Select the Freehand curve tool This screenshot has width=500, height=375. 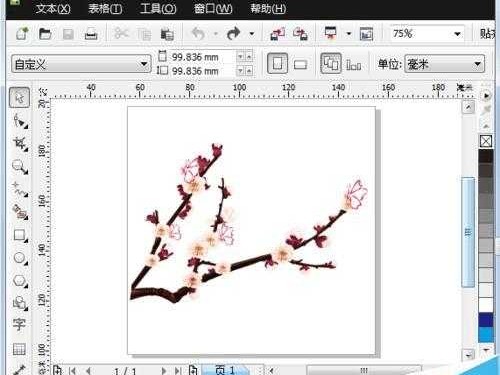point(20,189)
